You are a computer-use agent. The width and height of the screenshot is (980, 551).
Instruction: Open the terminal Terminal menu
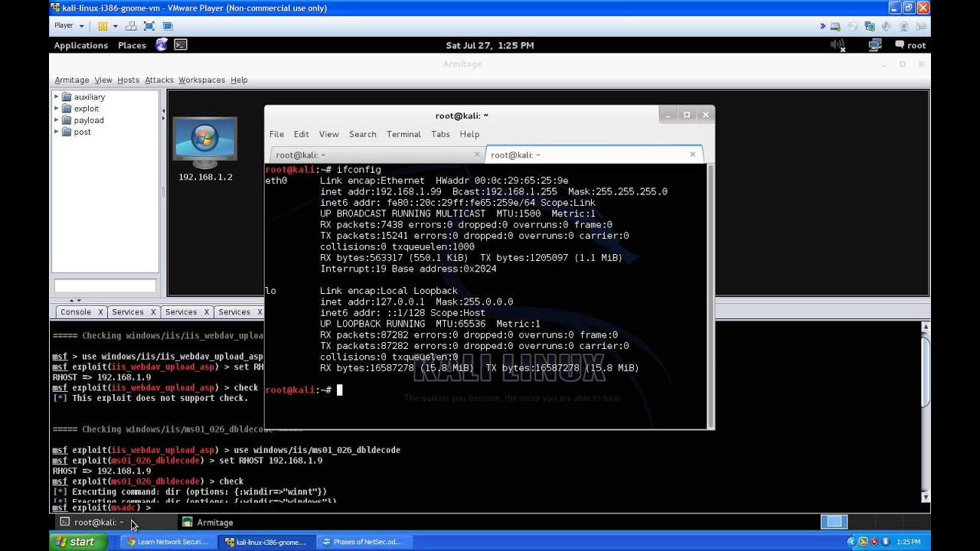[x=403, y=134]
